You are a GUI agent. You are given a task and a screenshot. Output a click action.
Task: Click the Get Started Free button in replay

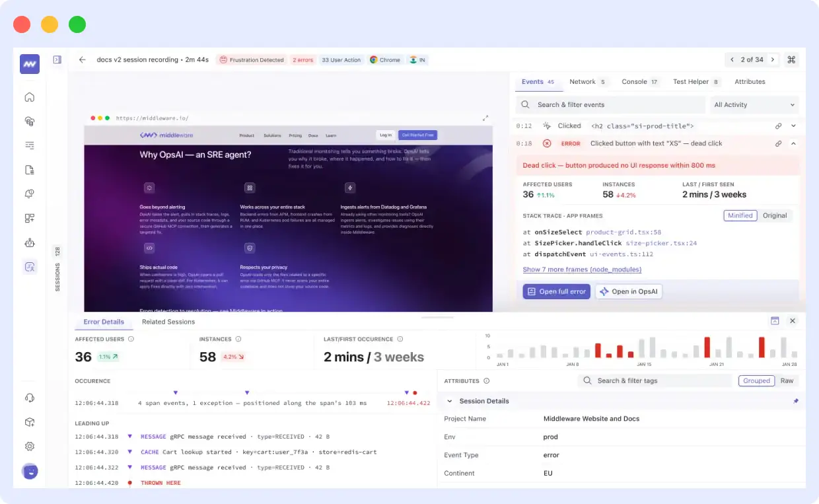pos(417,135)
